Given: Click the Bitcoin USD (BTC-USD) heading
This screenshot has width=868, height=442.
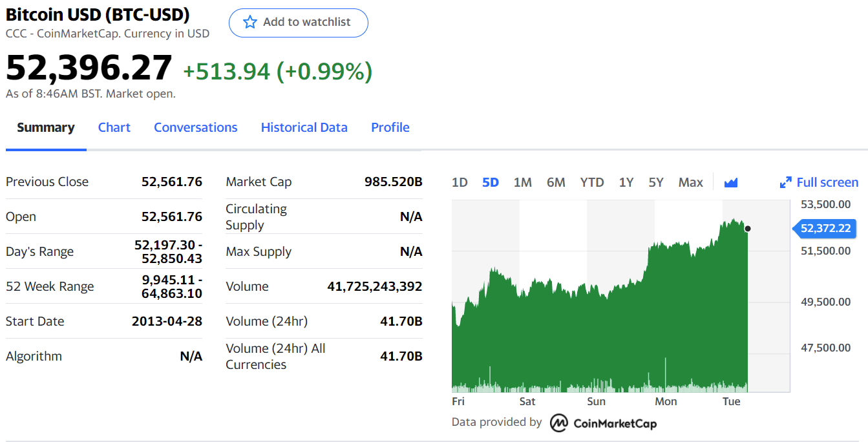Looking at the screenshot, I should pos(98,14).
